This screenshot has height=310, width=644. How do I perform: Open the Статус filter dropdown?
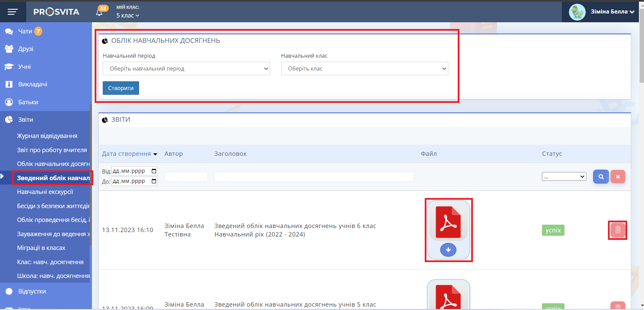point(564,176)
